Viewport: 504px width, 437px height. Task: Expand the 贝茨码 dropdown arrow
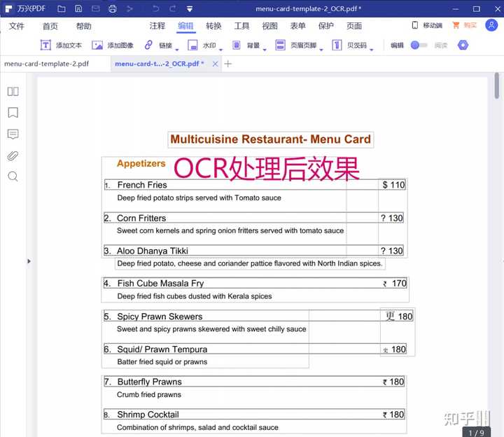(x=372, y=50)
